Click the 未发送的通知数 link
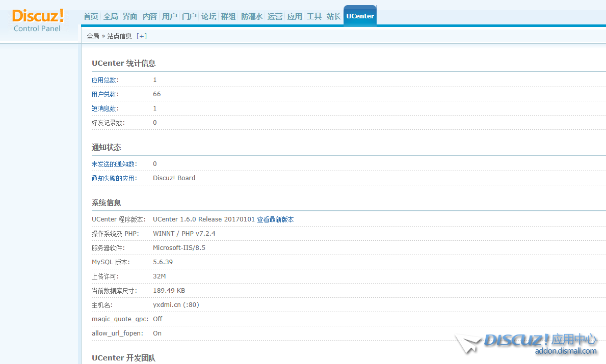 114,164
